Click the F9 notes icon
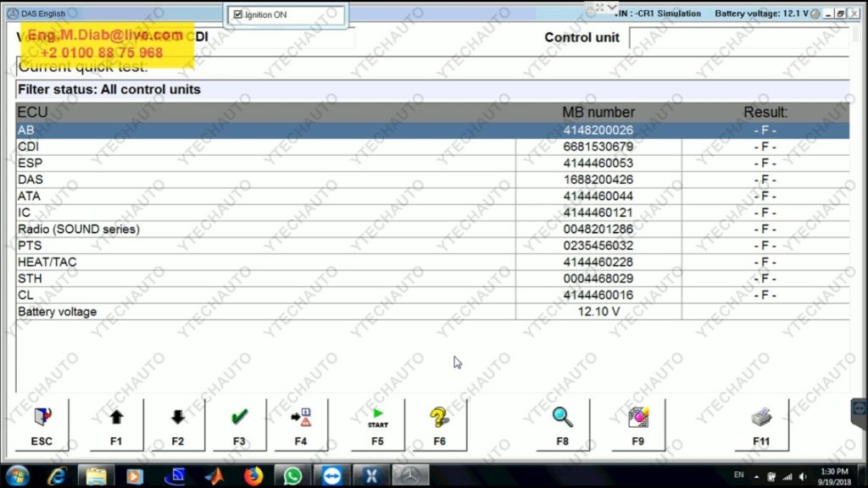The height and width of the screenshot is (488, 868). (x=638, y=424)
